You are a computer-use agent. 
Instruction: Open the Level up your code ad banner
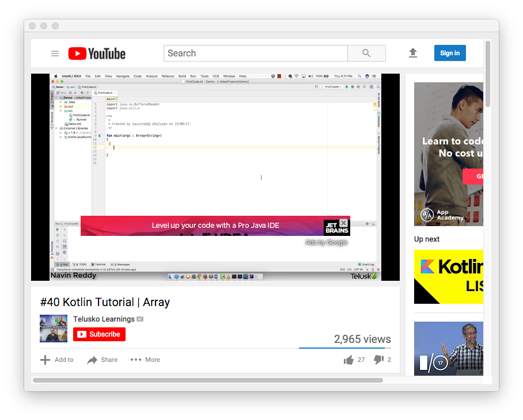pos(215,226)
